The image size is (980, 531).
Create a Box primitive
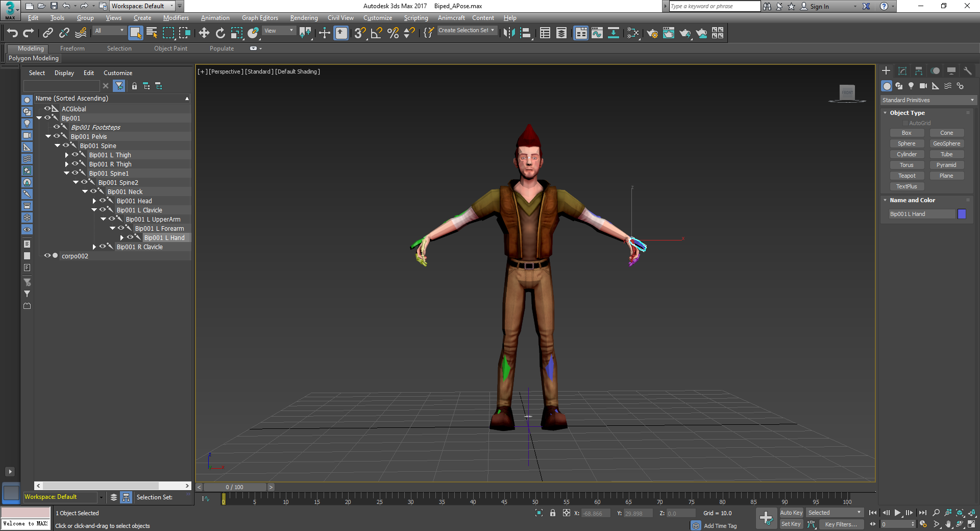click(x=906, y=133)
